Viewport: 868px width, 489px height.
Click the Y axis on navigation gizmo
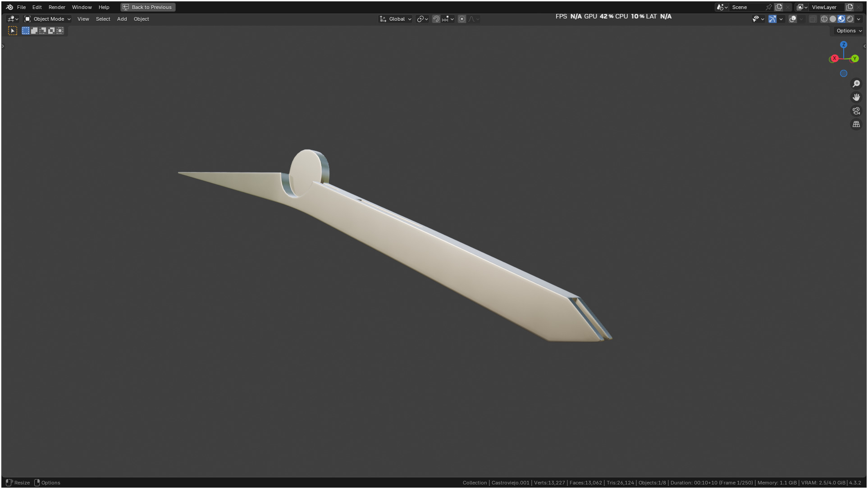(854, 59)
